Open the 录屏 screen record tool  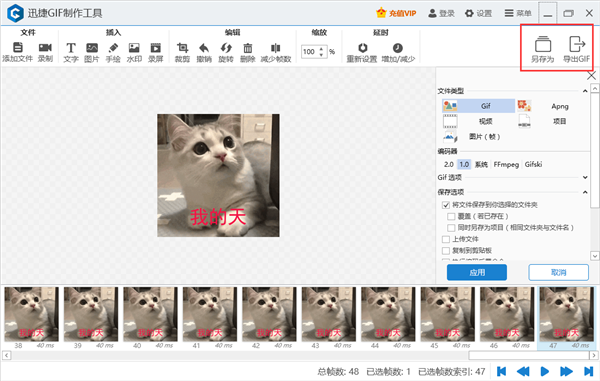point(155,48)
